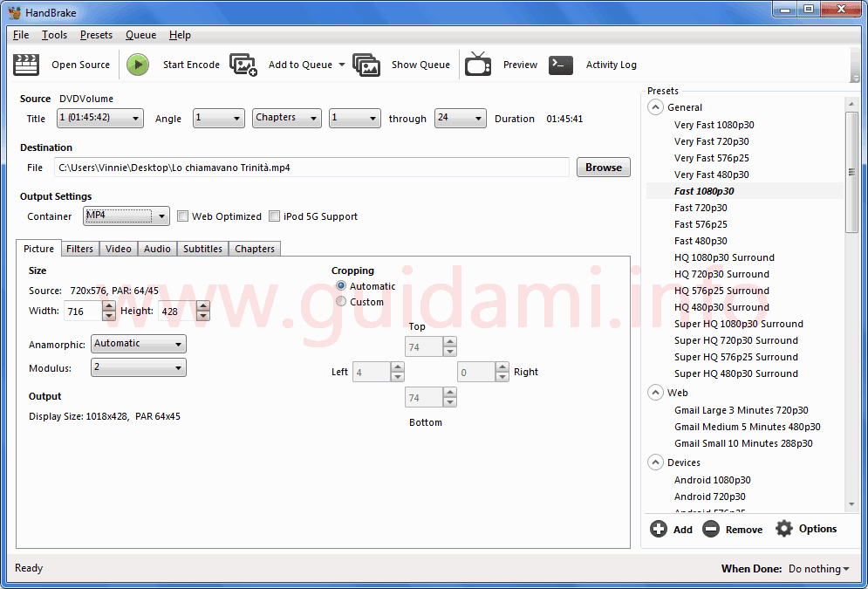
Task: Open preset Options with the gear icon
Action: 783,529
